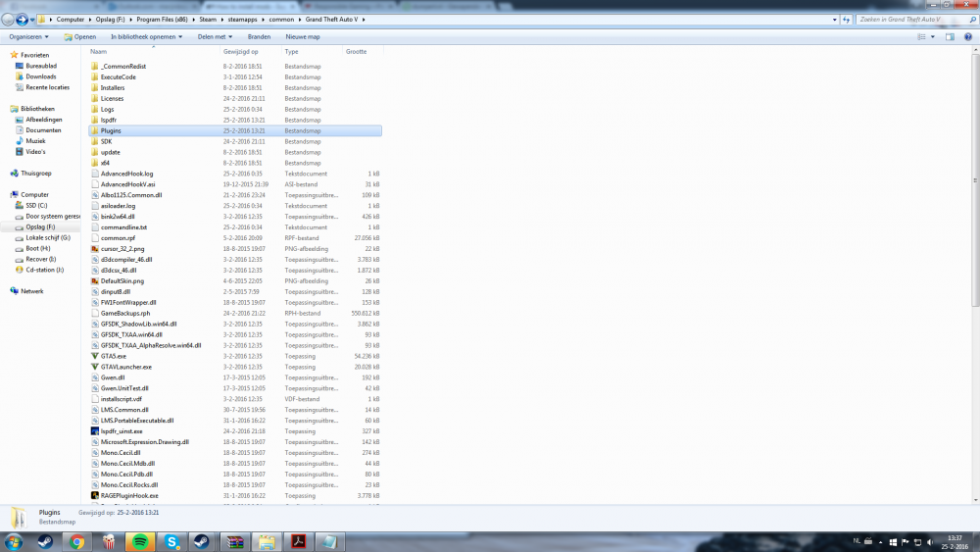Open Spotify from the taskbar

[140, 542]
